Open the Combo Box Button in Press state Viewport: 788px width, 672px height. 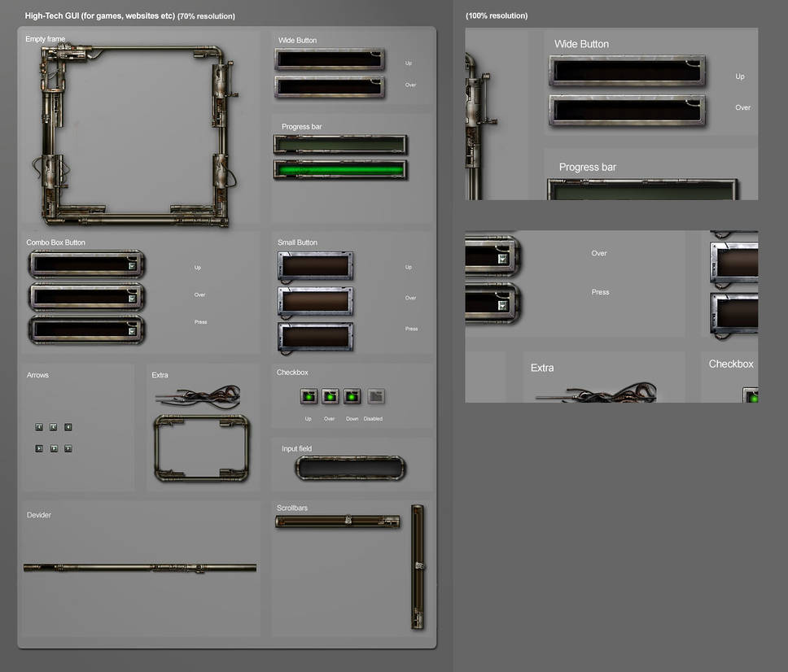[x=87, y=329]
